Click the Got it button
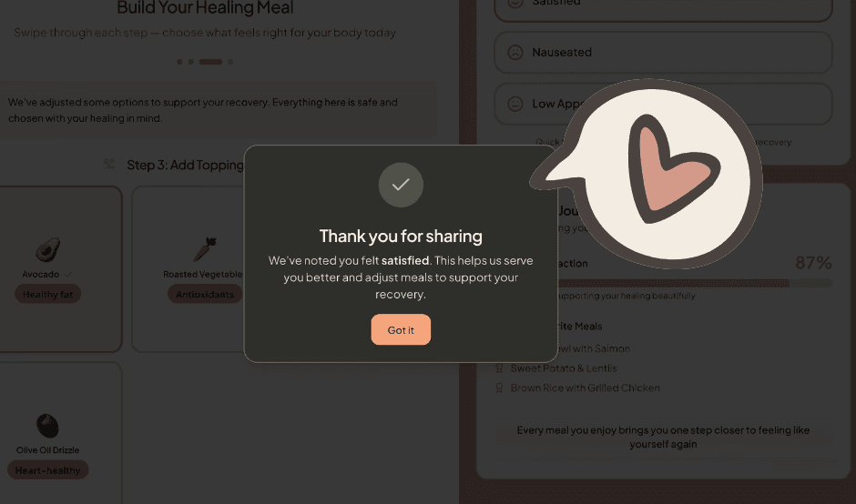 pos(401,329)
